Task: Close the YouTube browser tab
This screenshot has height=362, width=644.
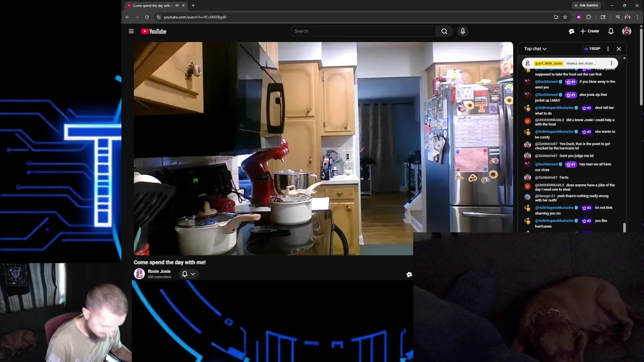Action: pyautogui.click(x=183, y=6)
